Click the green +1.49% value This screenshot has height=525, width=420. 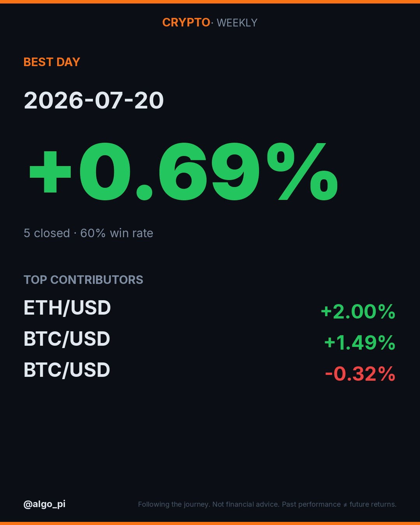360,343
